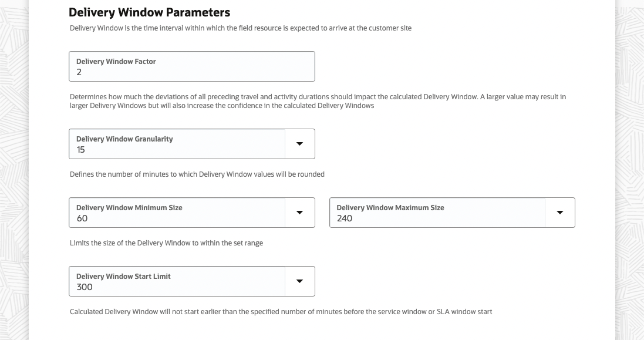Click the Delivery Window Parameters heading
This screenshot has height=340, width=644.
click(149, 12)
